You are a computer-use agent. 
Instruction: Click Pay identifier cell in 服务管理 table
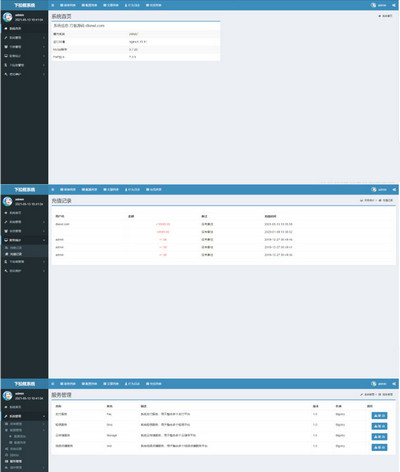point(109,414)
